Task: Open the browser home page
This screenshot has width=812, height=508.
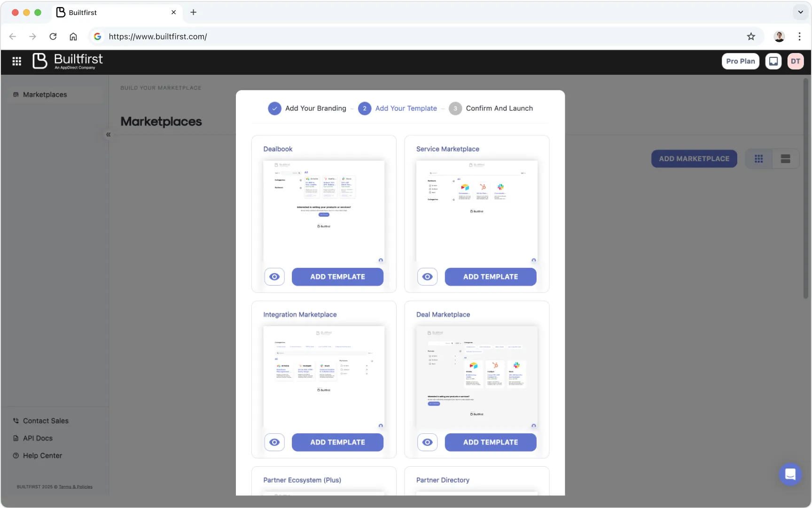Action: 73,36
